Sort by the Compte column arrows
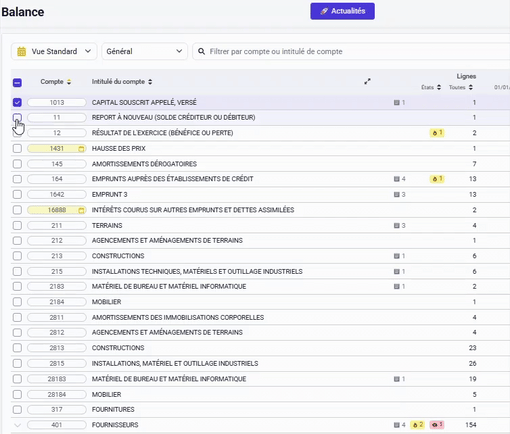 coord(69,82)
